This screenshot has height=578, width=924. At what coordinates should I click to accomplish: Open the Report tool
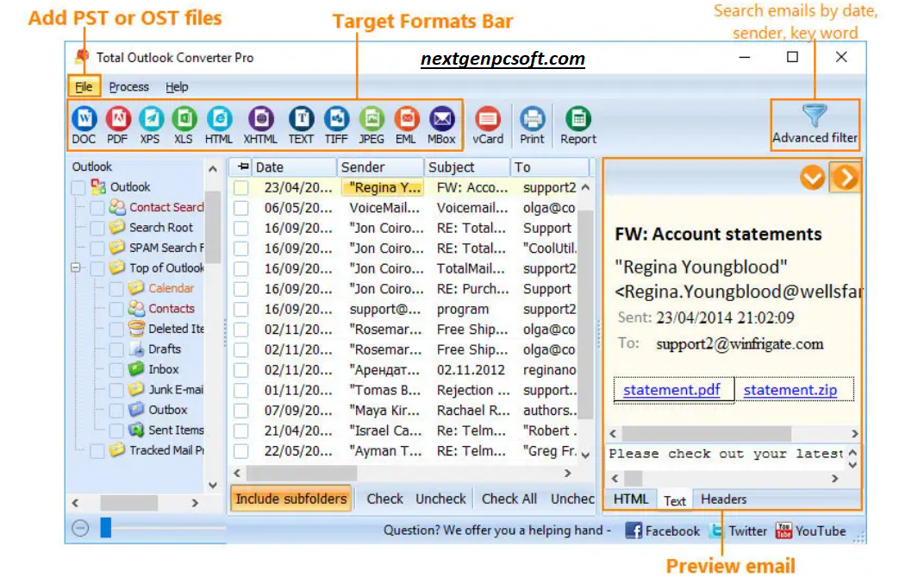point(577,123)
